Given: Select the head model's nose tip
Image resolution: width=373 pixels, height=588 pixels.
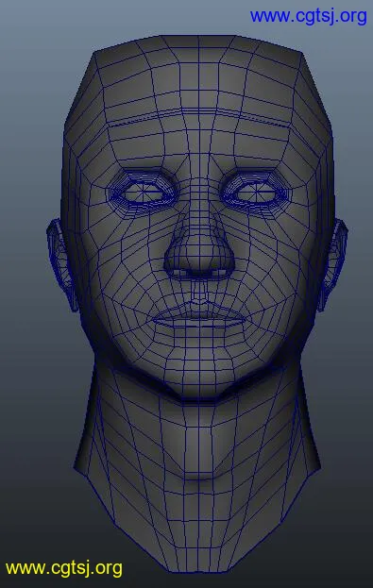Looking at the screenshot, I should coord(199,259).
